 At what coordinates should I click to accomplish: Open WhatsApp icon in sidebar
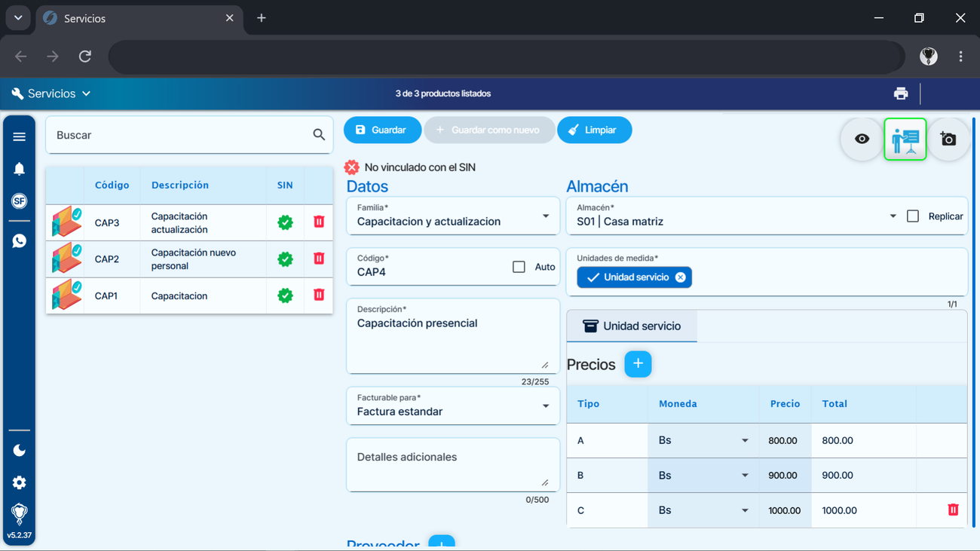pos(19,241)
